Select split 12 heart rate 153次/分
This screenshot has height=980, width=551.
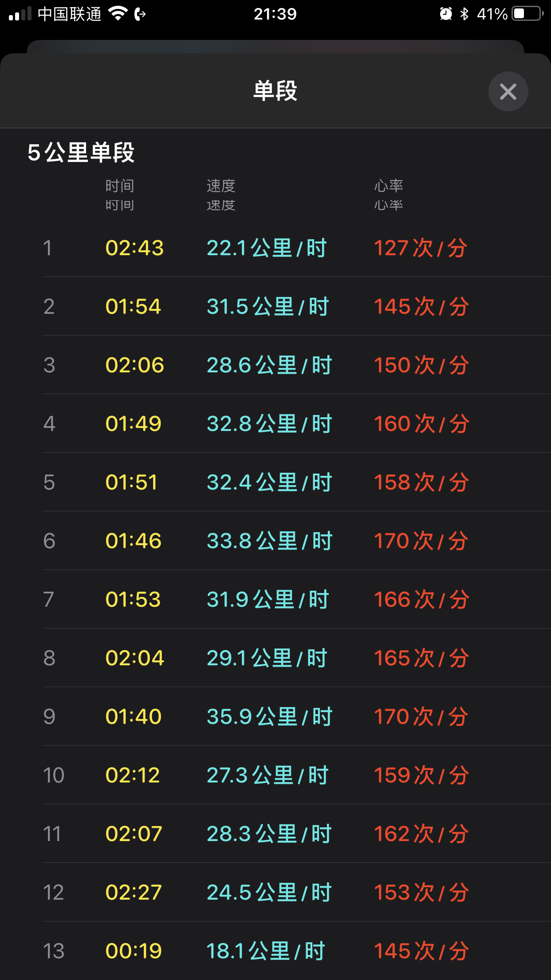pos(421,892)
